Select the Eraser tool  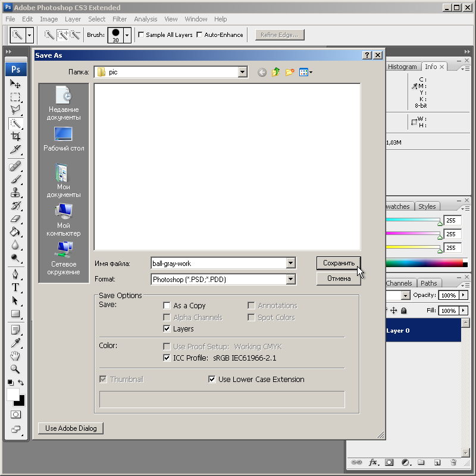coord(15,219)
